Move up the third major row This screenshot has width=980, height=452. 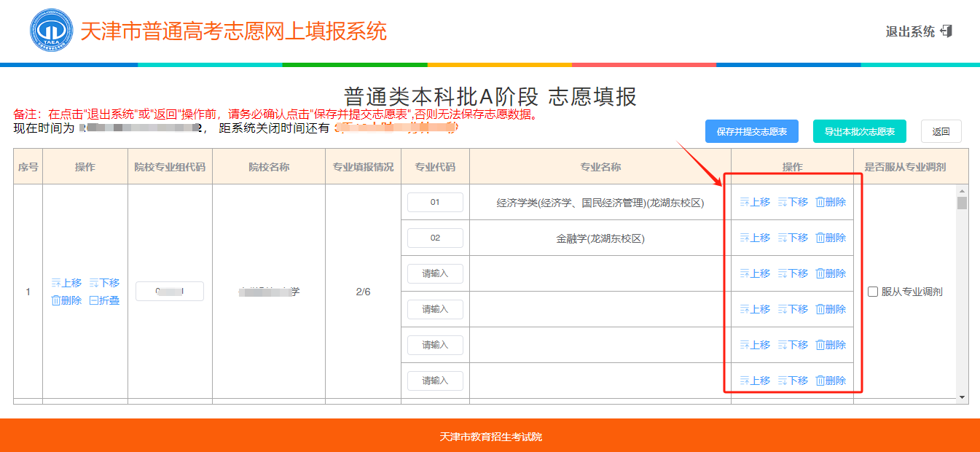[755, 273]
